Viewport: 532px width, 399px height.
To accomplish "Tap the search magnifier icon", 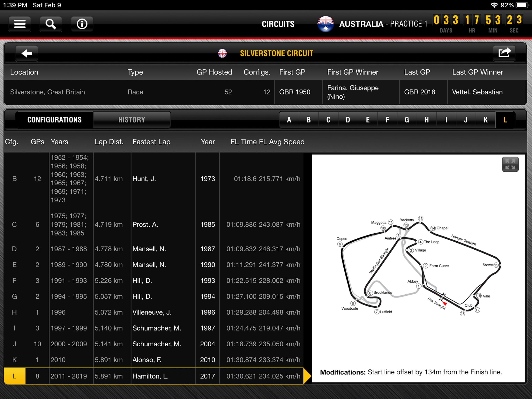I will [51, 24].
